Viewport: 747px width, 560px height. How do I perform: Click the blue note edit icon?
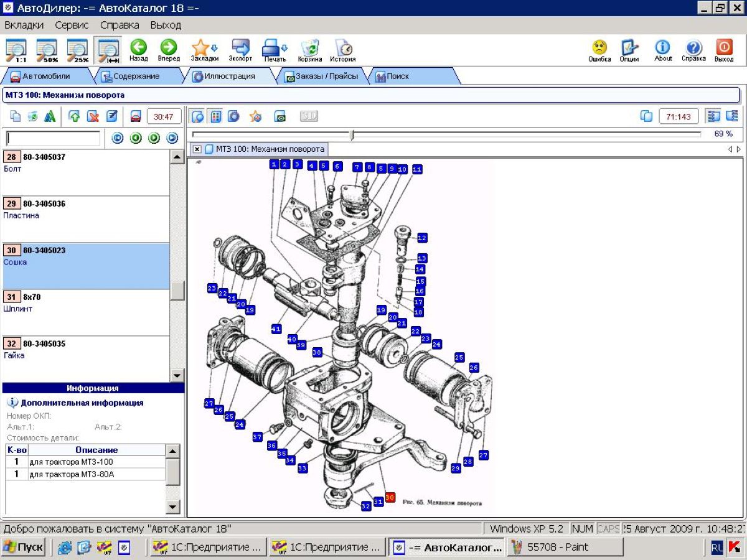111,116
